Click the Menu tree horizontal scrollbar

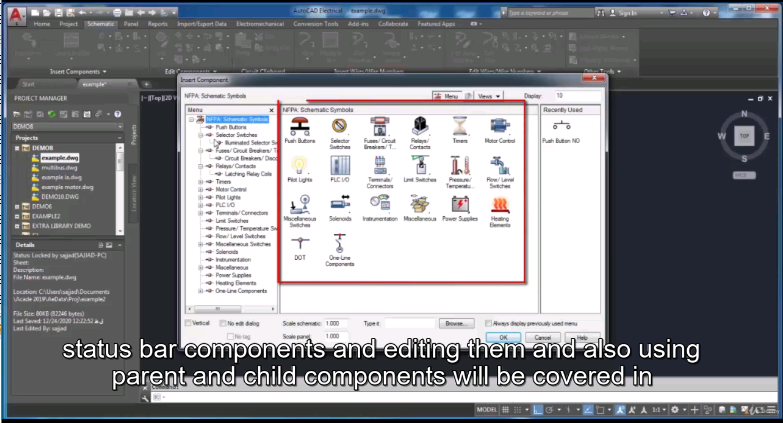click(231, 309)
